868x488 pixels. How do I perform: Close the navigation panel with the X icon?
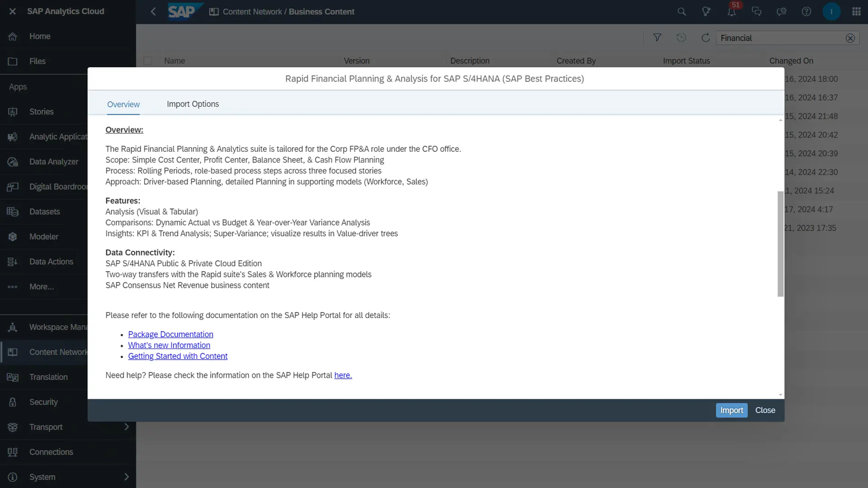(x=13, y=11)
